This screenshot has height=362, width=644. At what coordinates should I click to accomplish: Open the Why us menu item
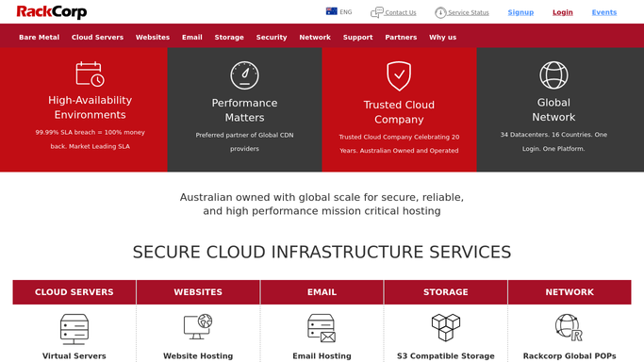pyautogui.click(x=443, y=37)
